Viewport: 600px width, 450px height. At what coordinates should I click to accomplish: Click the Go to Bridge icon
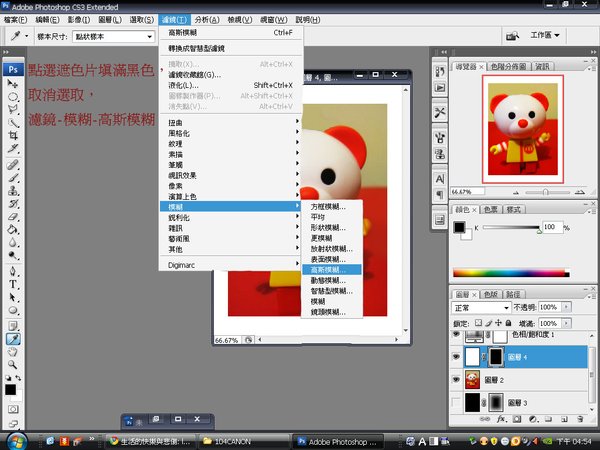click(512, 36)
